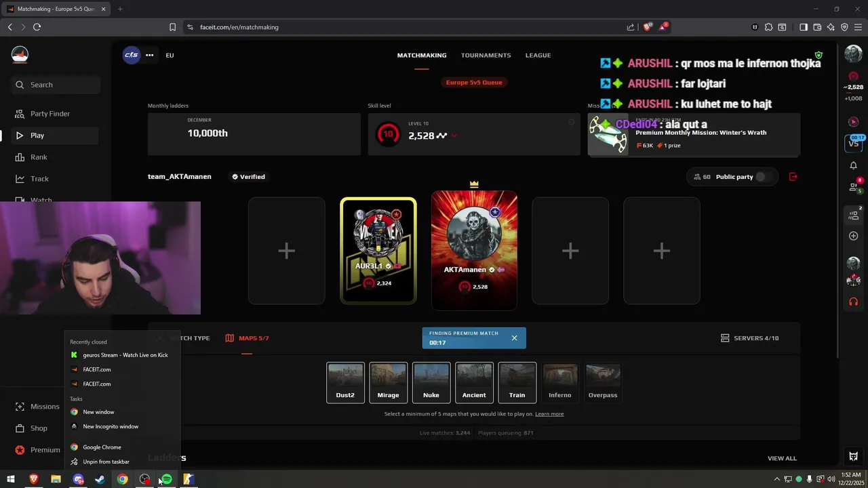Deselect the Mirage map
This screenshot has width=868, height=488.
(x=388, y=383)
